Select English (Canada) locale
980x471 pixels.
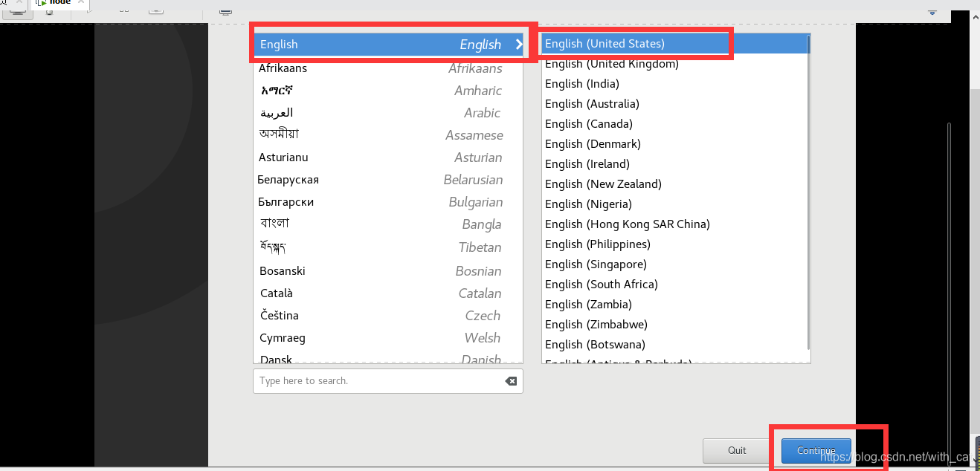[x=674, y=124]
